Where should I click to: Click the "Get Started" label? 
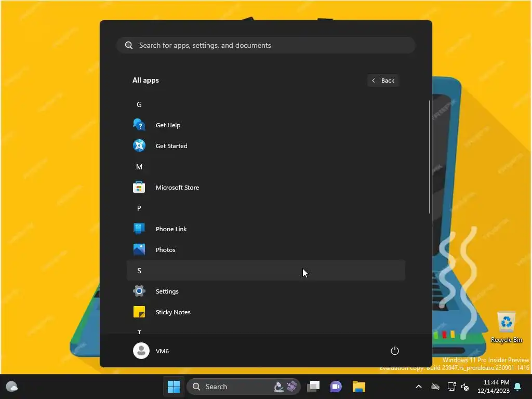pos(171,145)
